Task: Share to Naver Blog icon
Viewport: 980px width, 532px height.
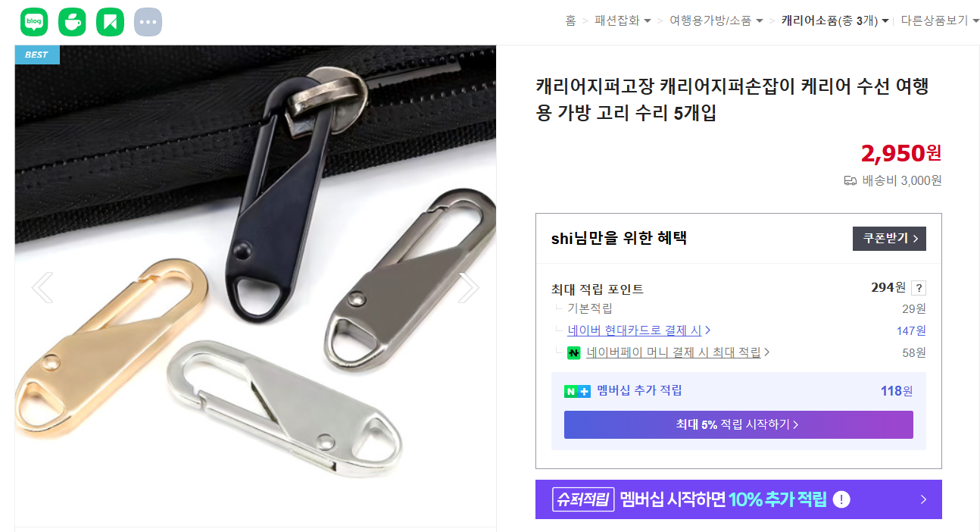Action: pos(34,22)
